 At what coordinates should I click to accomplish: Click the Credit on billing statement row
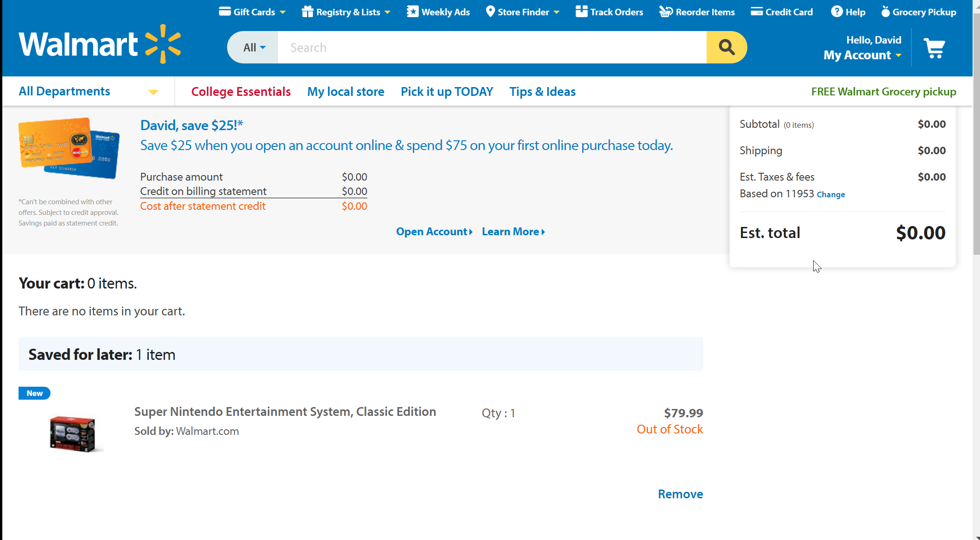click(x=254, y=191)
